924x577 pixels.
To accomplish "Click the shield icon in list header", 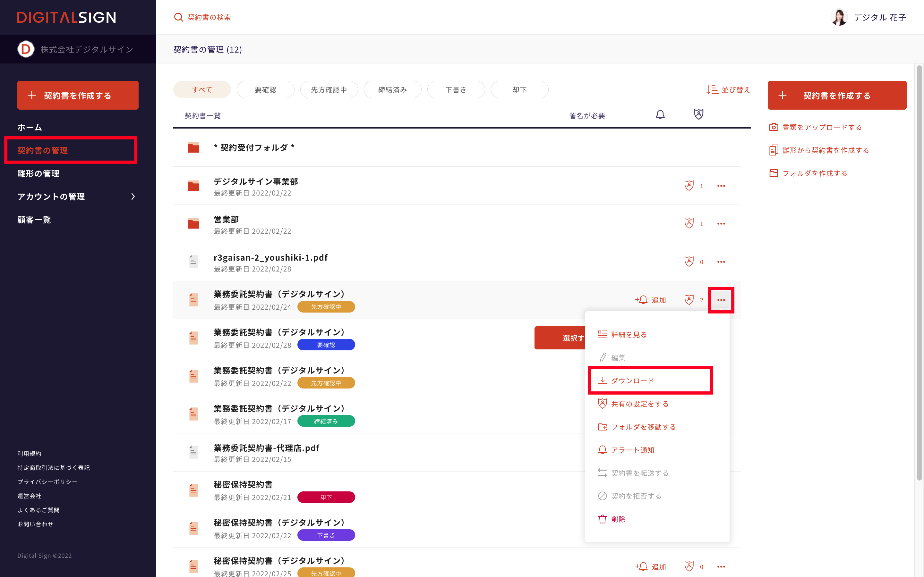I will coord(698,114).
